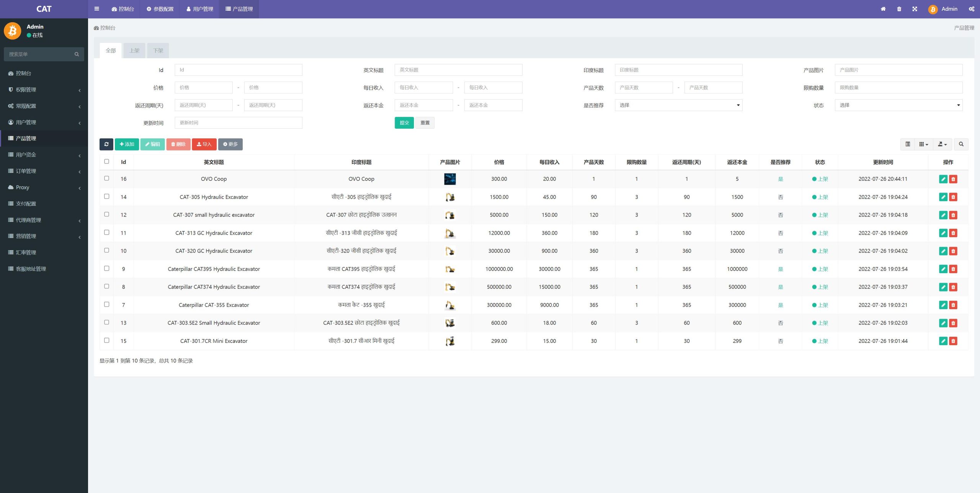This screenshot has height=493, width=980.
Task: Switch to 上架 tab filter
Action: 134,50
